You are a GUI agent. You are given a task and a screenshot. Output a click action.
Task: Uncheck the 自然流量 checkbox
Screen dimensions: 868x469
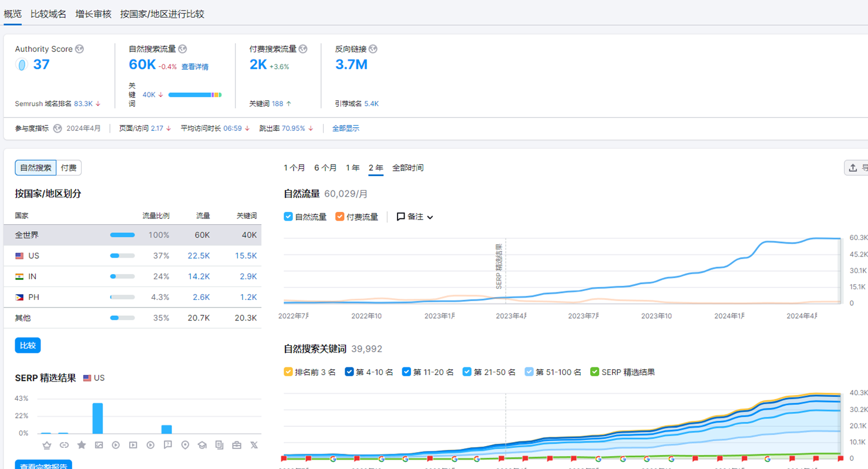click(288, 217)
